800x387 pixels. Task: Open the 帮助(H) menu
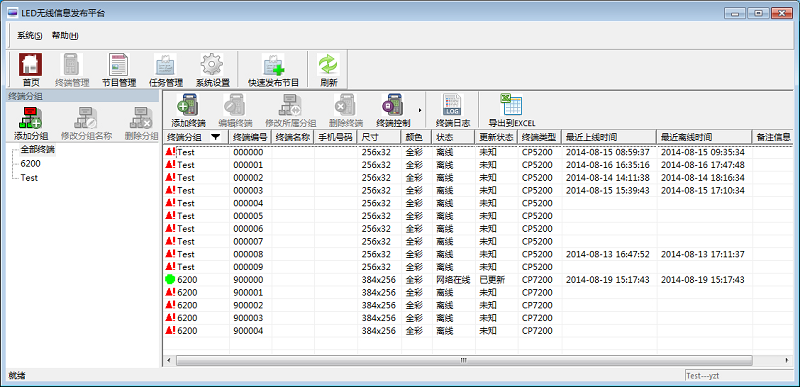pos(65,36)
